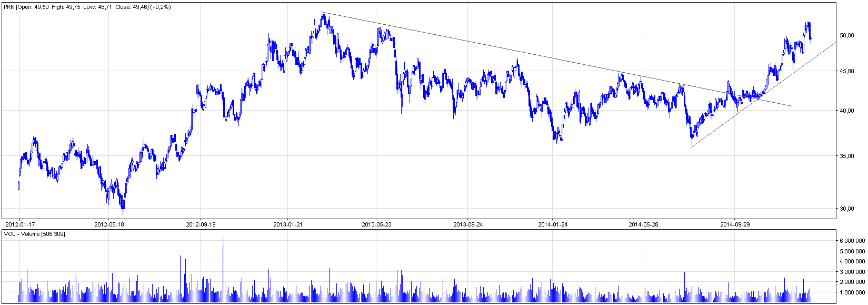Click the 2014-05-28 date label

tap(643, 224)
